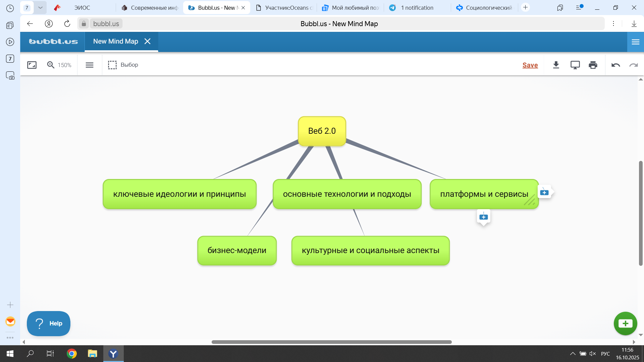The width and height of the screenshot is (644, 362).
Task: Click the fullscreen fit icon in toolbar
Action: [32, 65]
